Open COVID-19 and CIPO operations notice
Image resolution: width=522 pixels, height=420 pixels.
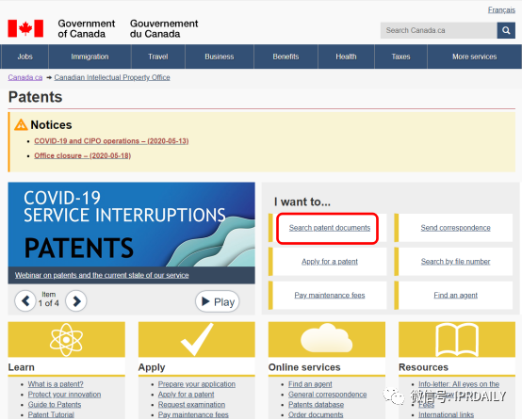[111, 141]
